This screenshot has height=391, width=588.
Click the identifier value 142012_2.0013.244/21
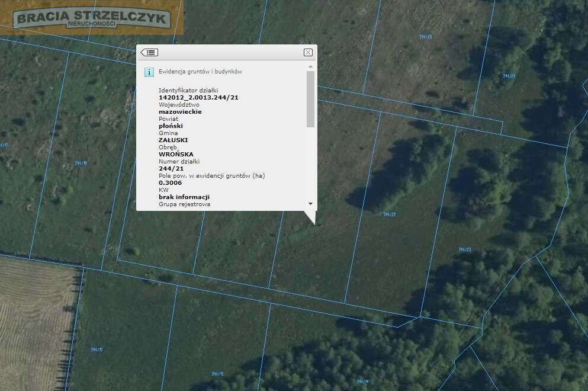[x=198, y=98]
